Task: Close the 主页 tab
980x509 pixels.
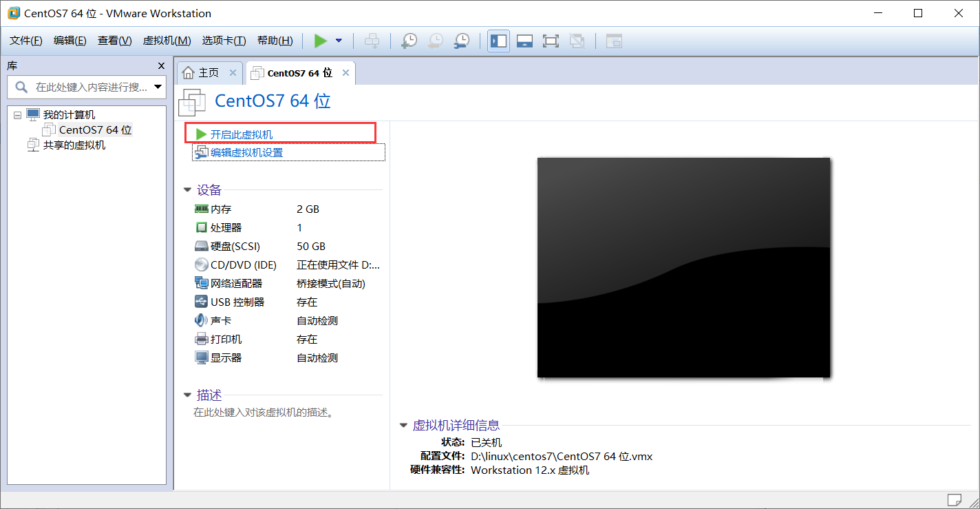Action: click(x=233, y=72)
